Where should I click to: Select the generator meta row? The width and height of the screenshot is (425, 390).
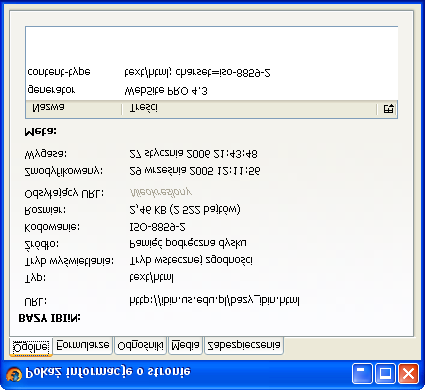tap(211, 90)
